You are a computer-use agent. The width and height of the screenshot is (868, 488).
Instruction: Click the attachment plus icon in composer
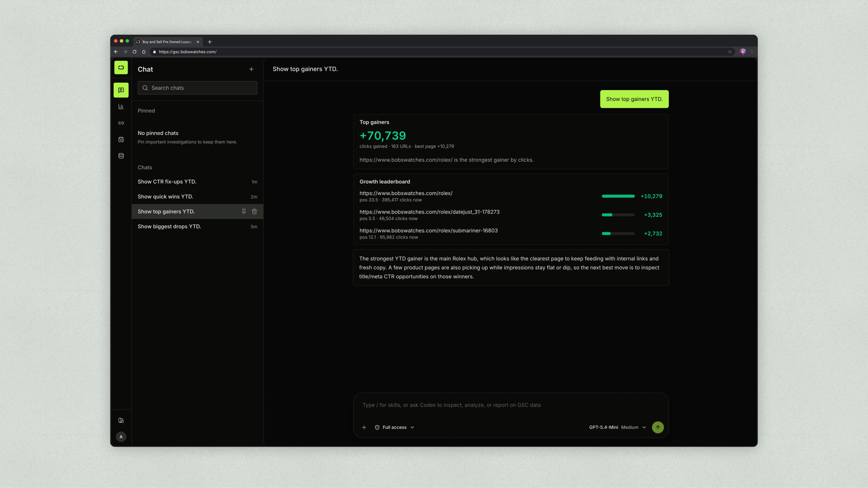[x=364, y=427]
